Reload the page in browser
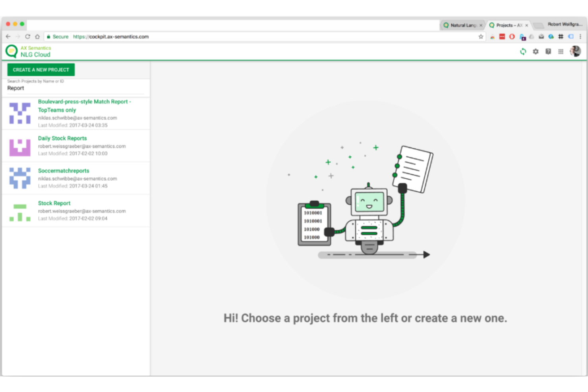The width and height of the screenshot is (588, 392). coord(27,37)
